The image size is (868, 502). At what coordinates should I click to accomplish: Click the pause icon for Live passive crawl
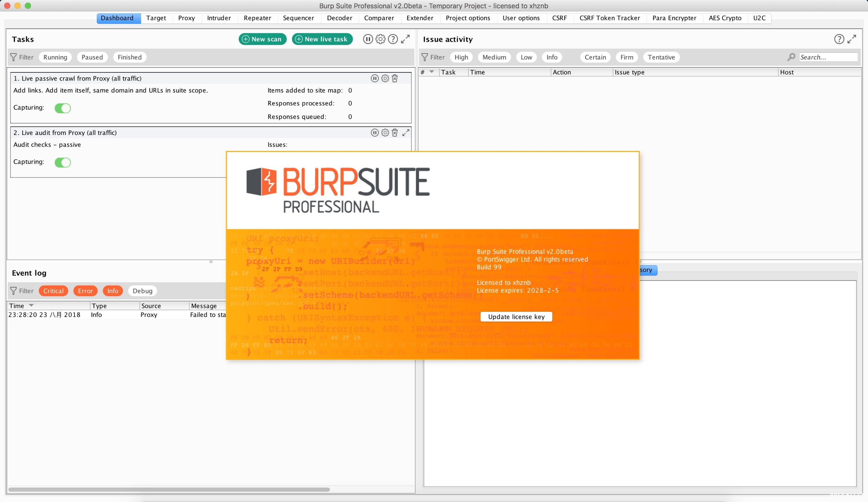click(x=374, y=78)
